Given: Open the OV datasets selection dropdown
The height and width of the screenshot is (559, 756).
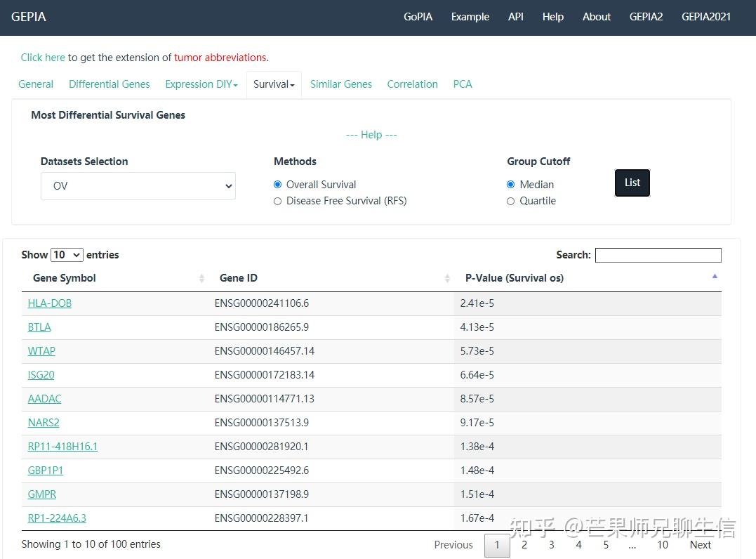Looking at the screenshot, I should click(x=138, y=186).
